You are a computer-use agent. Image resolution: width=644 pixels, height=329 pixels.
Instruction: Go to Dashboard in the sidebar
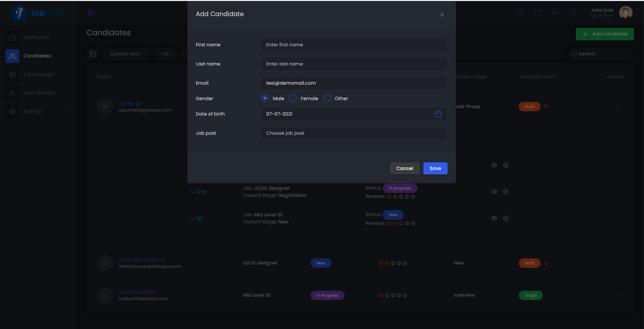[36, 37]
